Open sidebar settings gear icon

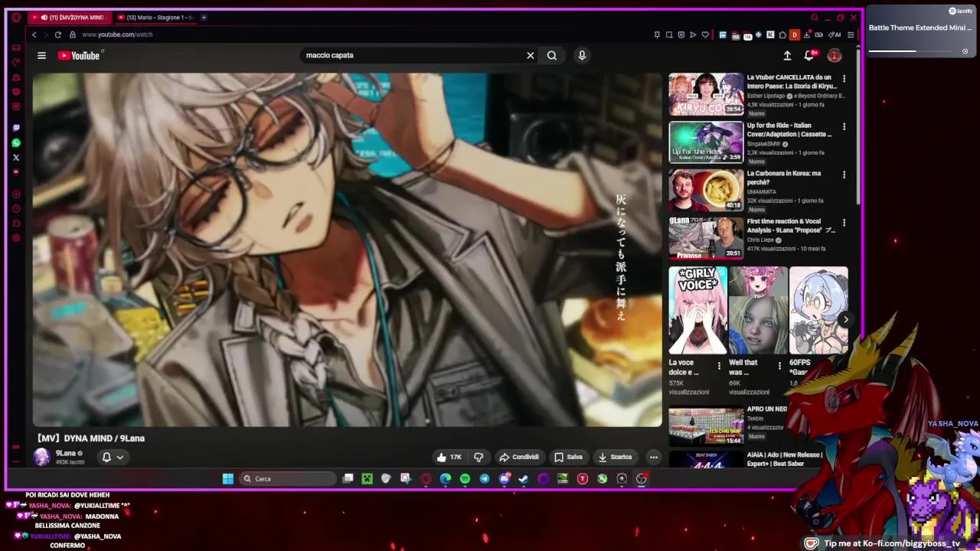click(16, 238)
